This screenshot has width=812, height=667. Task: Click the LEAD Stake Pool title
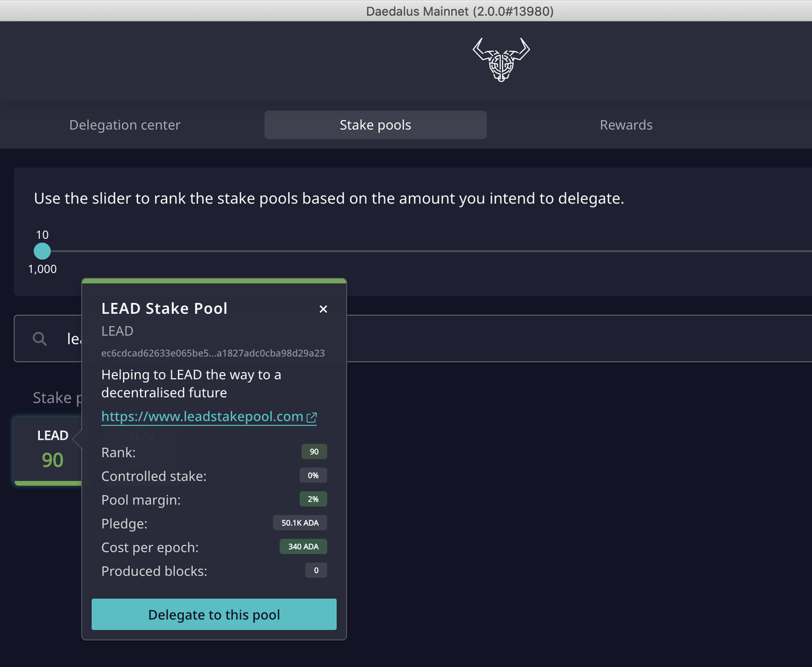point(164,308)
